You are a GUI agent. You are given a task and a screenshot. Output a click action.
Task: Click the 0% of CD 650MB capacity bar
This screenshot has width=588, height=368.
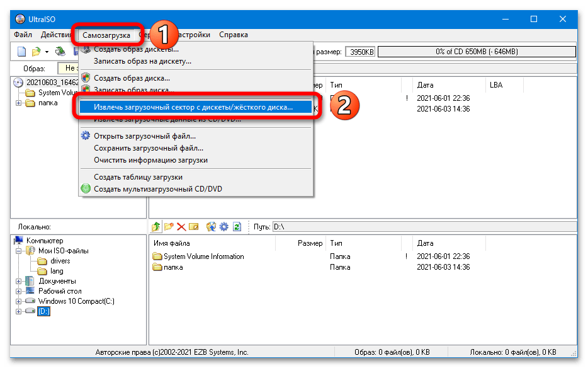click(x=477, y=52)
